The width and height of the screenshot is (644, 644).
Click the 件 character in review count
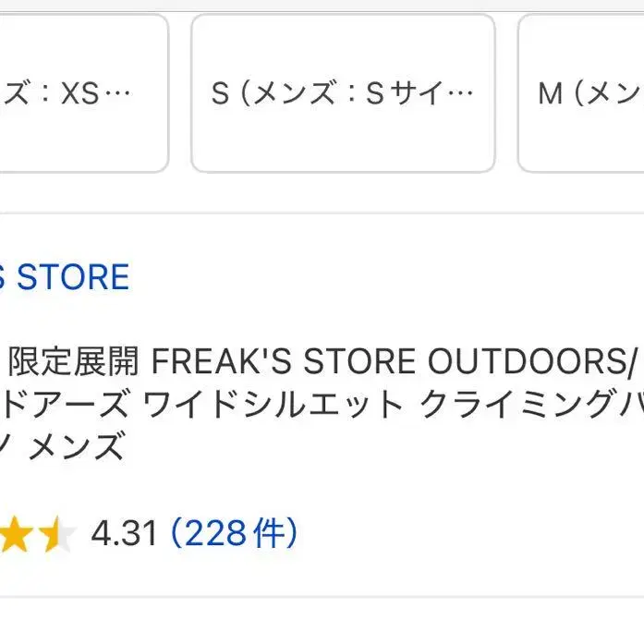coord(269,533)
